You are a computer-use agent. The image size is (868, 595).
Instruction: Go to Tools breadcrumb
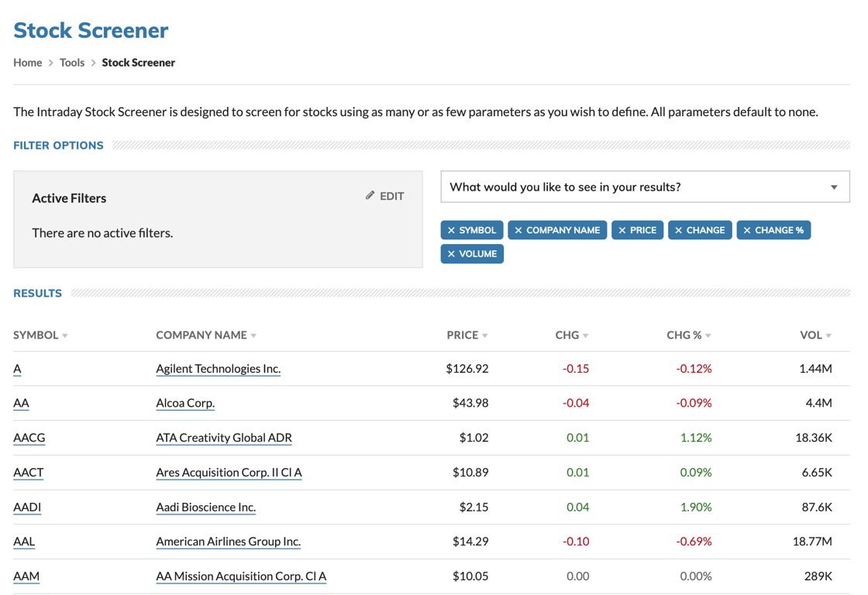[x=72, y=63]
